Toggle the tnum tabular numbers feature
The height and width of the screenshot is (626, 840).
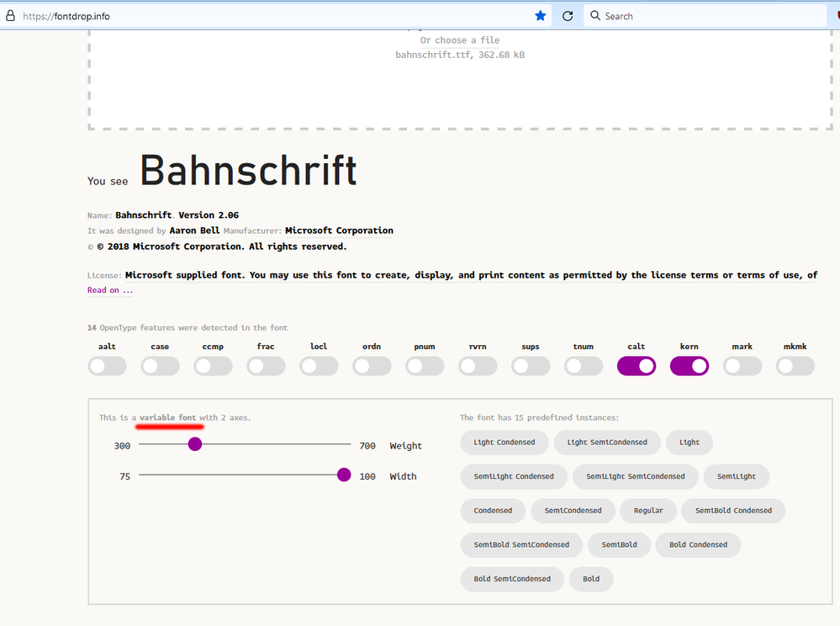[584, 366]
